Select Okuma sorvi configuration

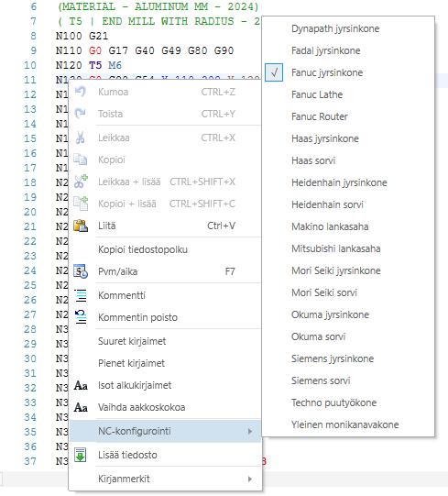pyautogui.click(x=348, y=336)
